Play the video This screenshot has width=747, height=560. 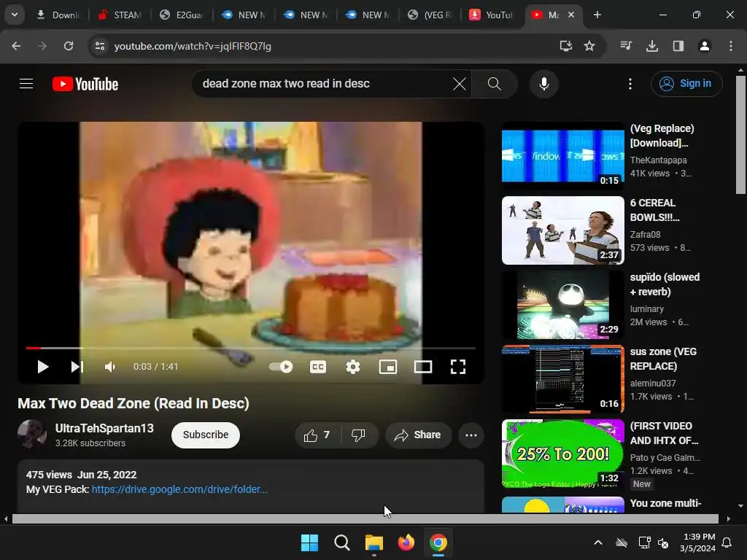[x=42, y=367]
